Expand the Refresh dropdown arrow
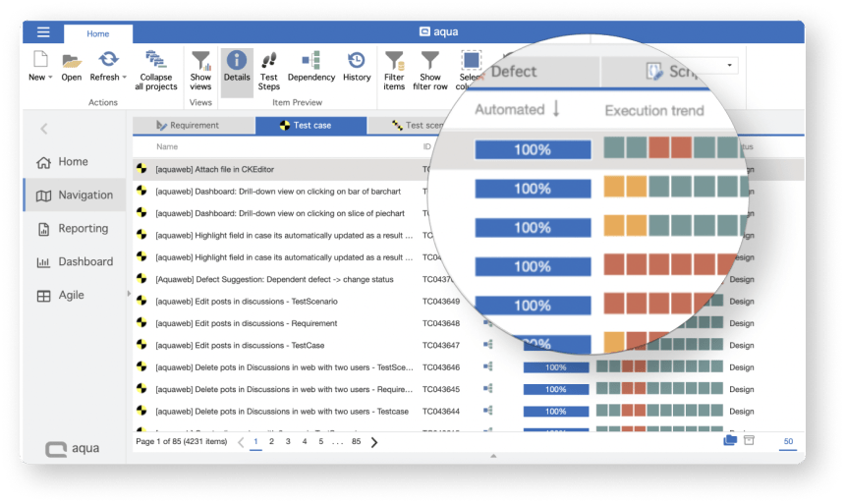Screen dimensions: 845x504 click(x=124, y=78)
